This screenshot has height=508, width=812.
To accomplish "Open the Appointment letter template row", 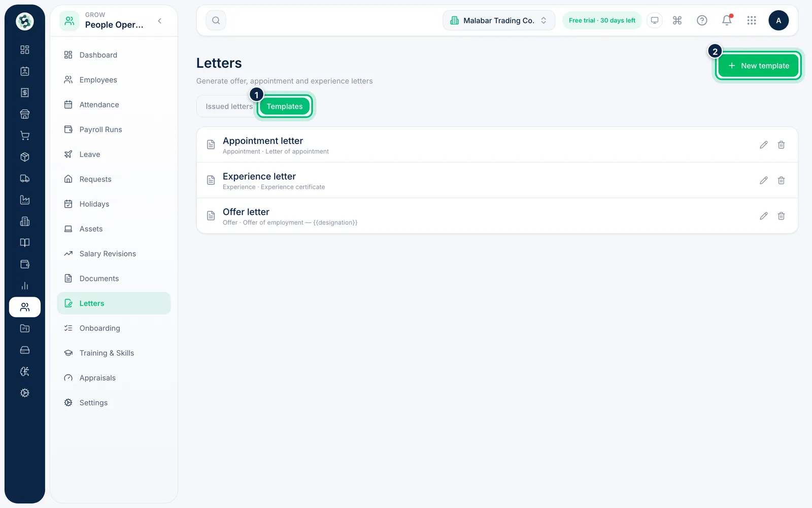I will [x=497, y=145].
